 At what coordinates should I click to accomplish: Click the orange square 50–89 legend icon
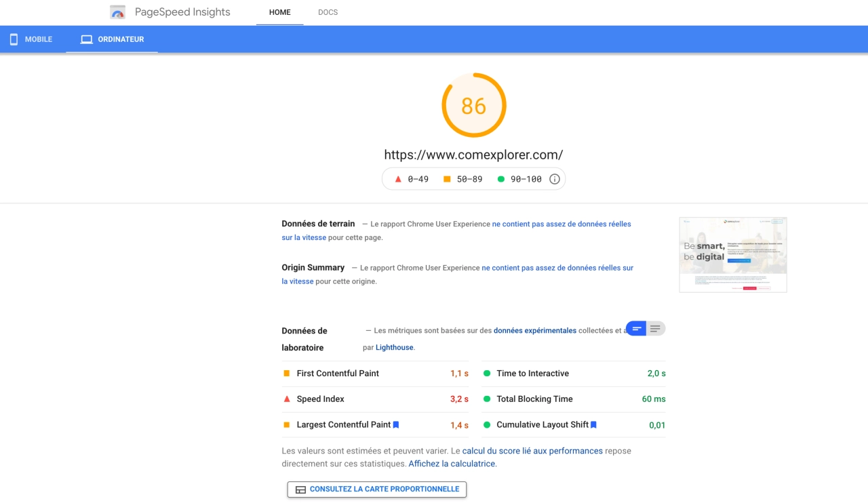coord(447,179)
